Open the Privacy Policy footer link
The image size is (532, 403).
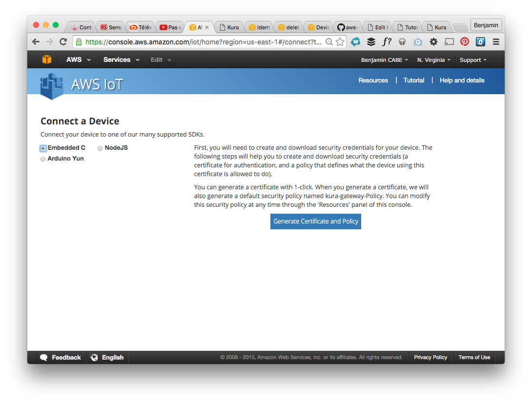point(430,358)
